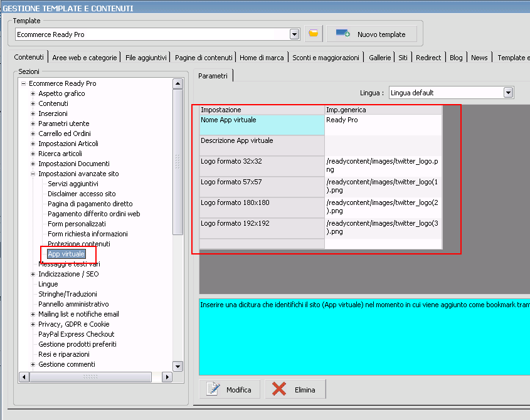Collapse the Impostazioni avanzate sito node
This screenshot has height=420, width=530.
(x=33, y=174)
